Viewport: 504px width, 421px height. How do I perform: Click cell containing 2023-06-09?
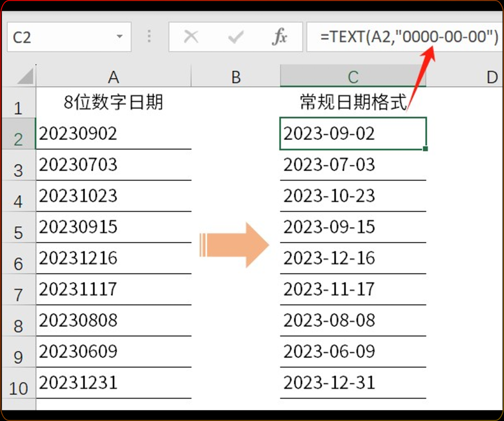(x=353, y=351)
